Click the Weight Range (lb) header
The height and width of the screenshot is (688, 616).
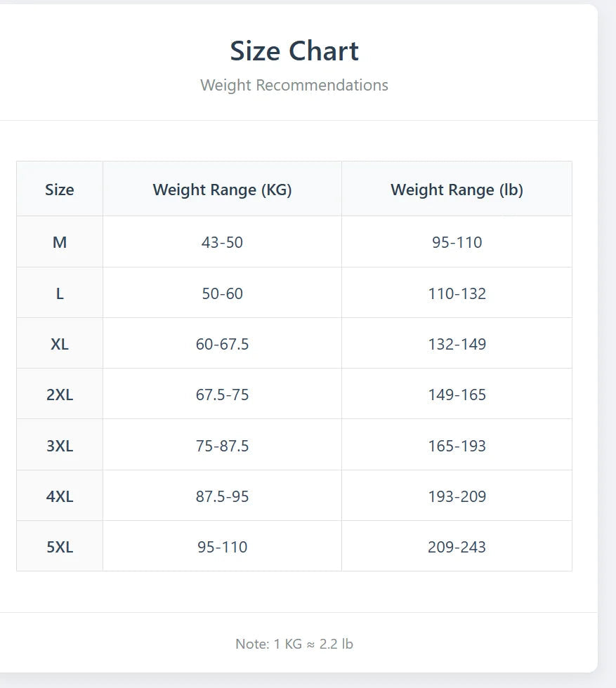pyautogui.click(x=457, y=190)
